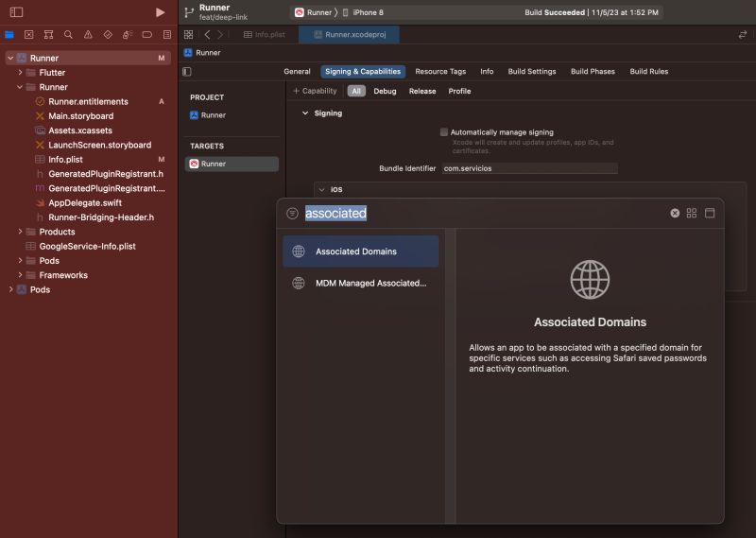Open Main.storyboard file
Image resolution: width=756 pixels, height=538 pixels.
click(80, 115)
